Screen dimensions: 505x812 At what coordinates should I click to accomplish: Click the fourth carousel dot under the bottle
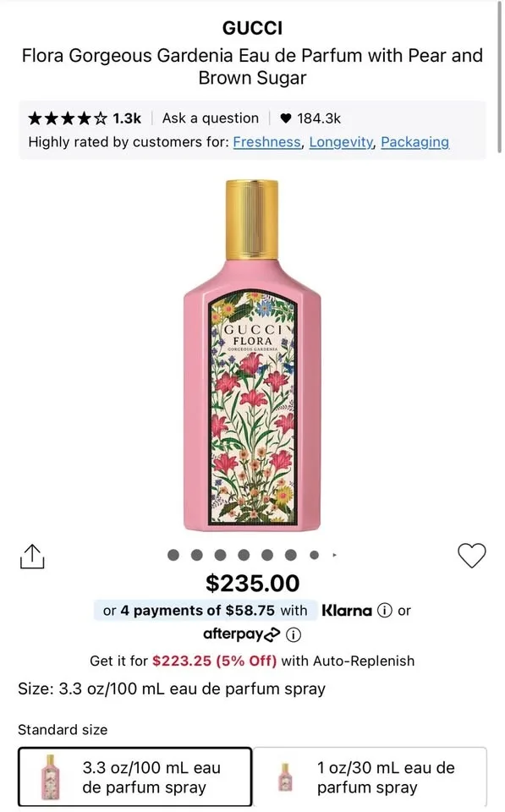(244, 555)
